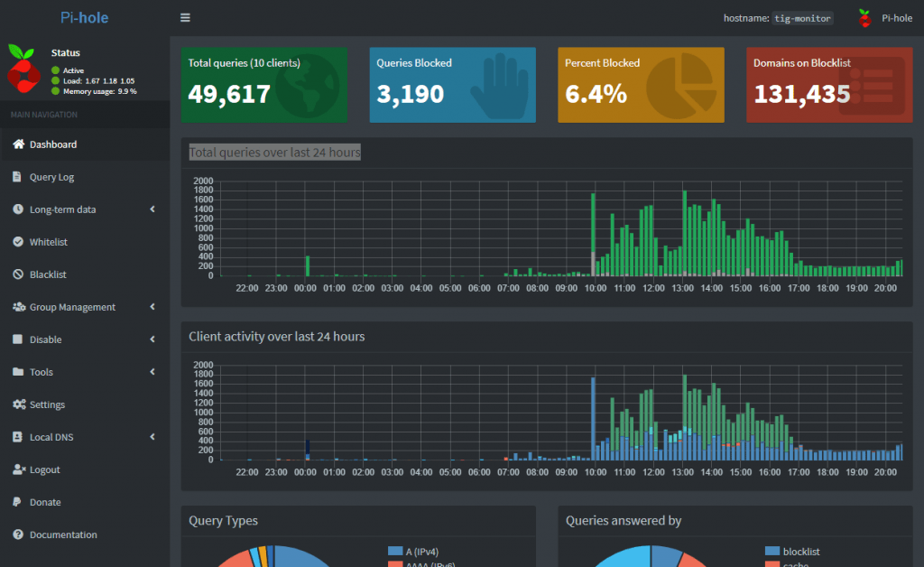This screenshot has width=924, height=567.
Task: Click the Blacklist ban icon
Action: [x=18, y=274]
